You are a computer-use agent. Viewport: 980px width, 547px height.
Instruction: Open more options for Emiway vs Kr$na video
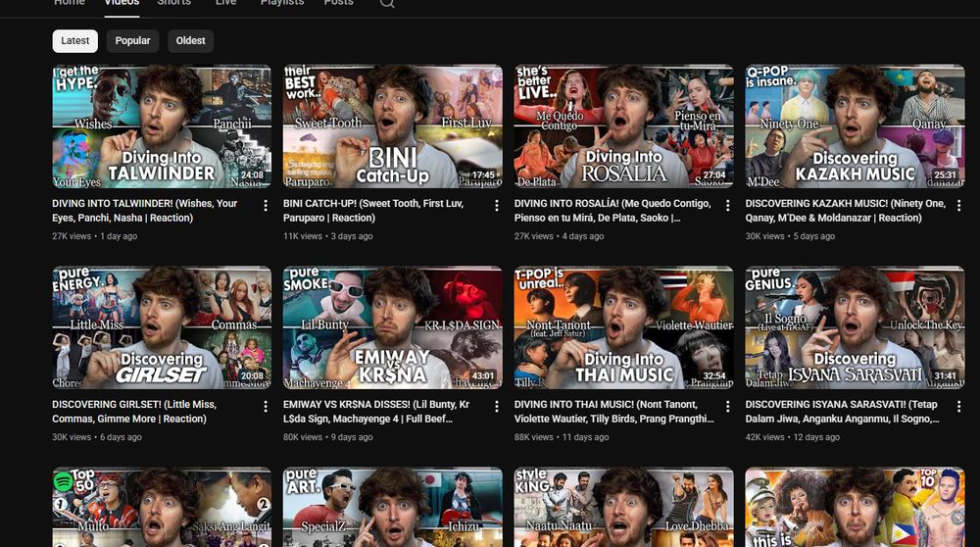pyautogui.click(x=497, y=407)
